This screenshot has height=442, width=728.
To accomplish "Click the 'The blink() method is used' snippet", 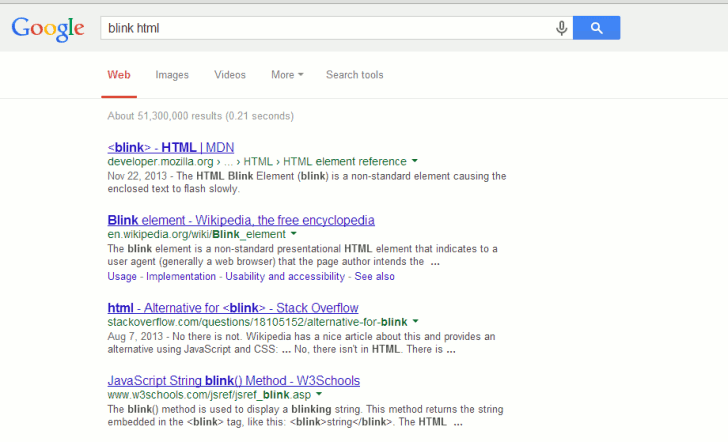I will click(305, 416).
